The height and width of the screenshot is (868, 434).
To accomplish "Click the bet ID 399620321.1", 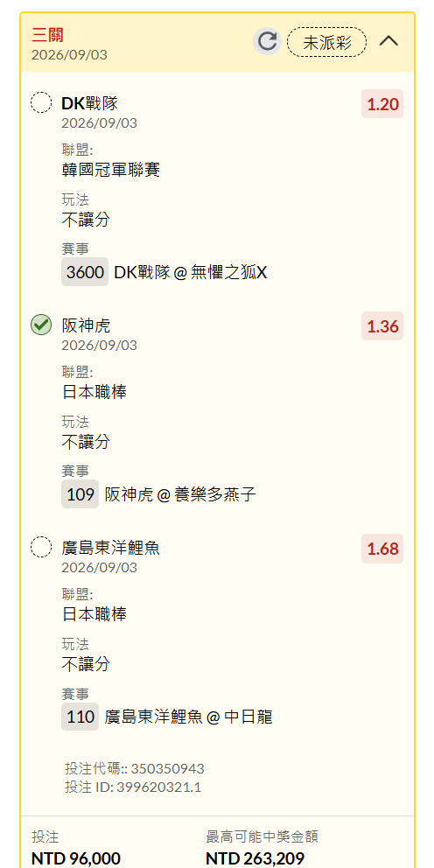I will (159, 787).
